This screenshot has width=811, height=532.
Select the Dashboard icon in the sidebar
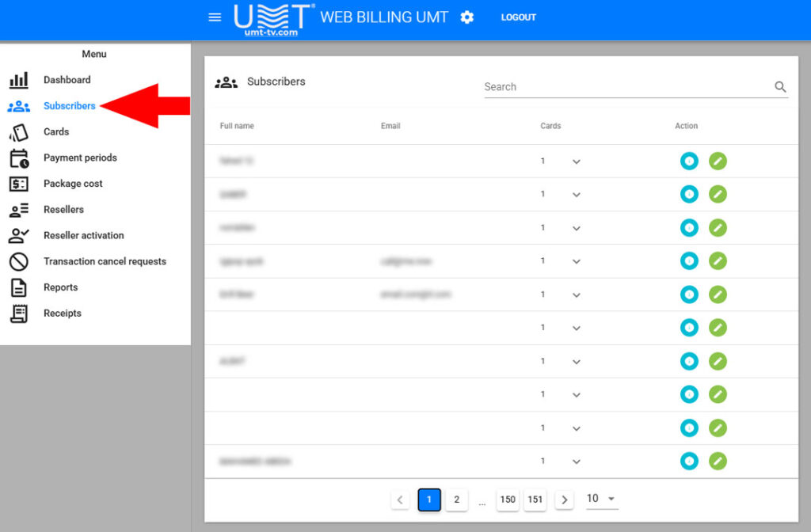click(17, 80)
